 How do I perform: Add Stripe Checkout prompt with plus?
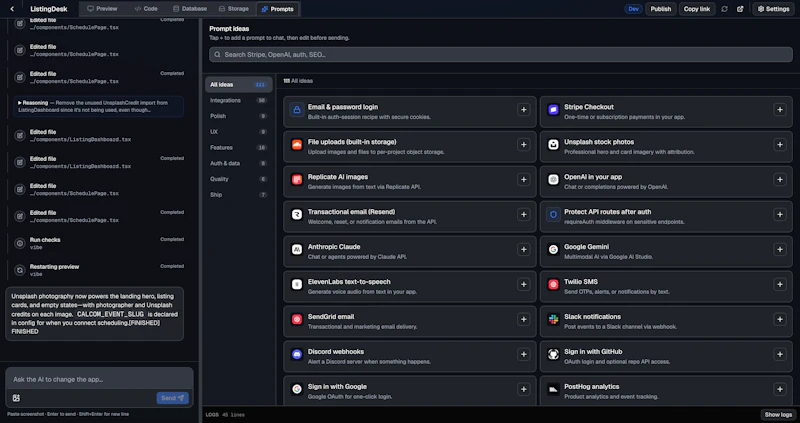click(780, 110)
